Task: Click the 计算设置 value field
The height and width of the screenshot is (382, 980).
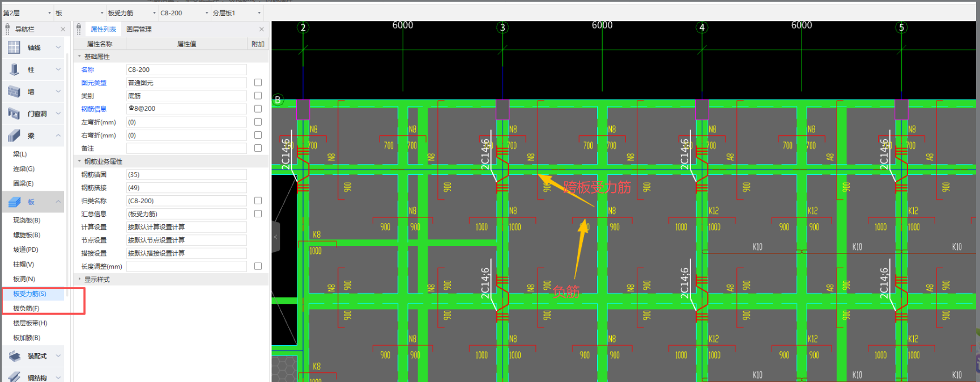Action: click(186, 227)
